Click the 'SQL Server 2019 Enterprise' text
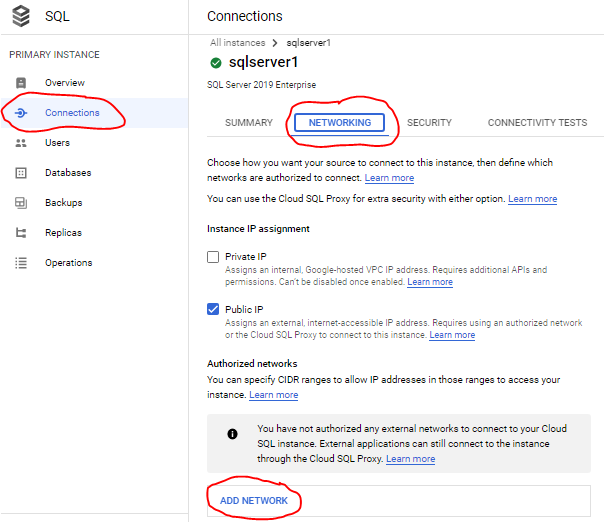 pos(261,85)
